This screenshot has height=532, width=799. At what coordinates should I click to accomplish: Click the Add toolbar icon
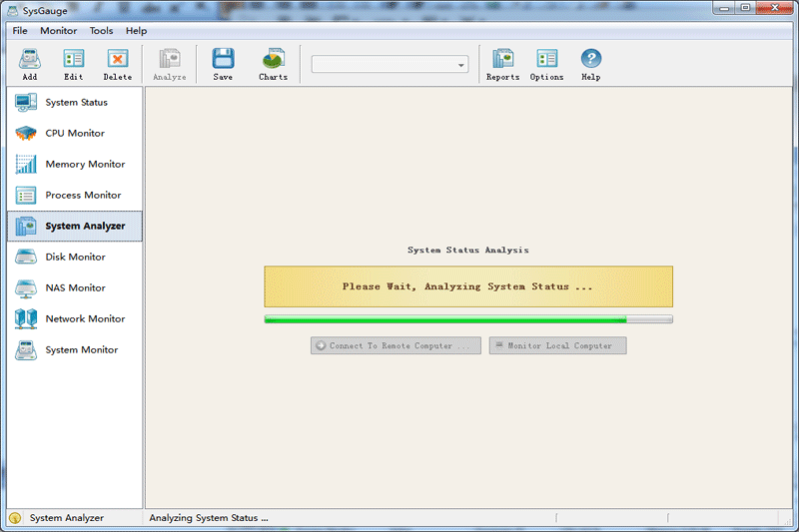tap(29, 64)
